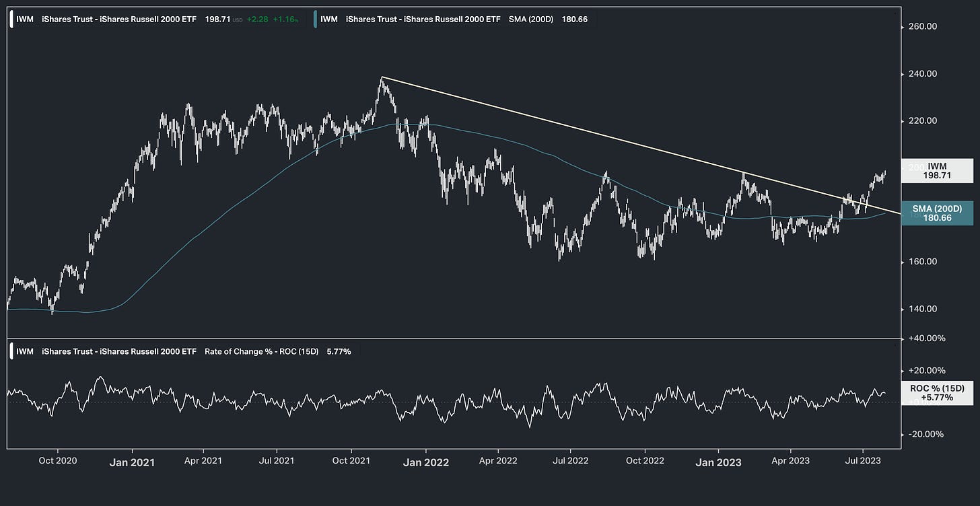
Task: Click the +2.28 price change value
Action: (257, 20)
